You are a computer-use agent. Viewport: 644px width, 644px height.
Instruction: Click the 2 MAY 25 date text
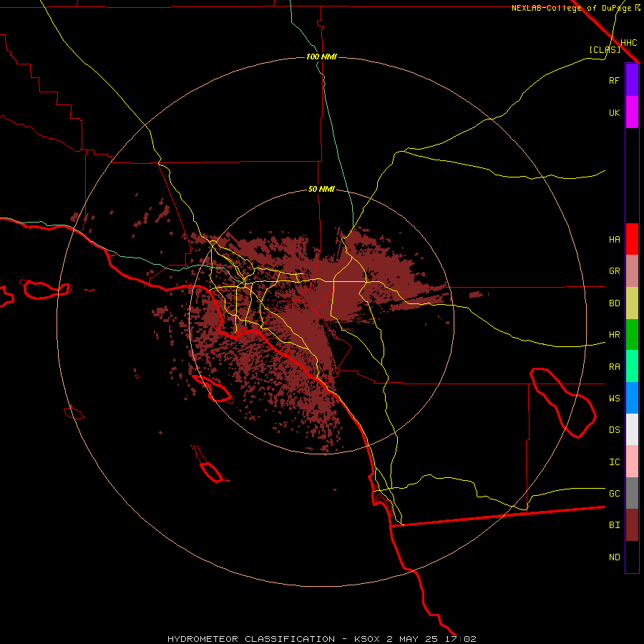point(413,639)
